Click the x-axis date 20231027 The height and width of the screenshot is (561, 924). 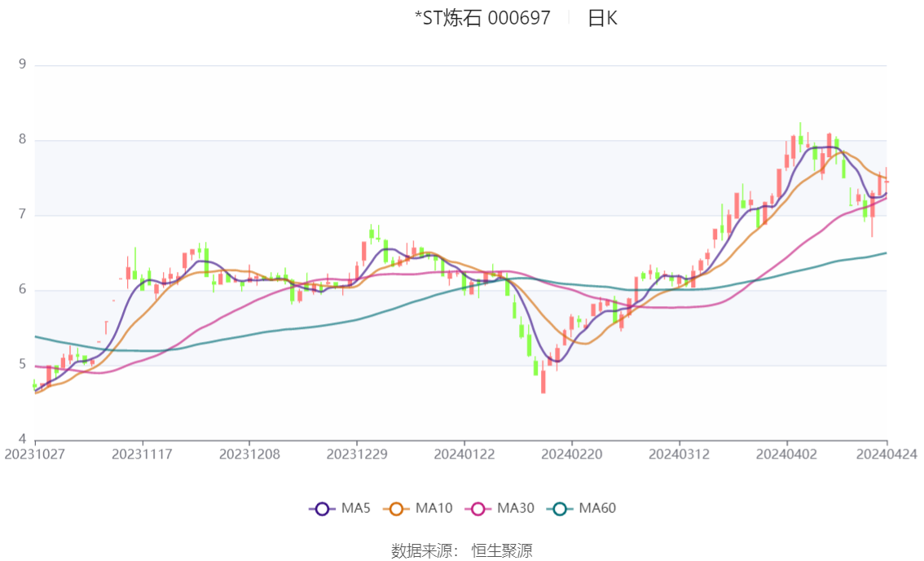pos(35,454)
